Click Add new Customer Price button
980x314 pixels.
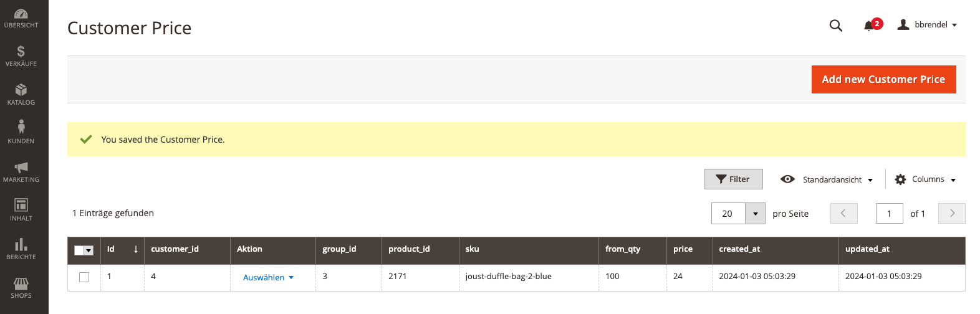pyautogui.click(x=883, y=79)
